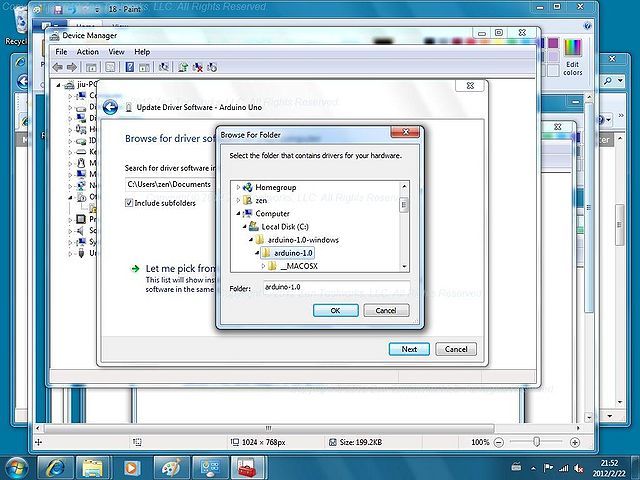Collapse the jiu-PC root node in Device Manager
Viewport: 640px width, 480px height.
[x=58, y=85]
